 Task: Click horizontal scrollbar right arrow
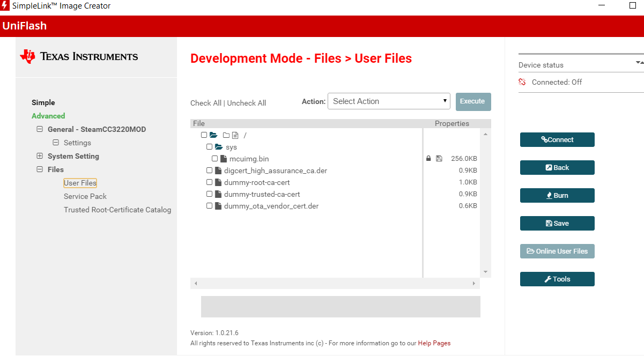click(x=474, y=283)
